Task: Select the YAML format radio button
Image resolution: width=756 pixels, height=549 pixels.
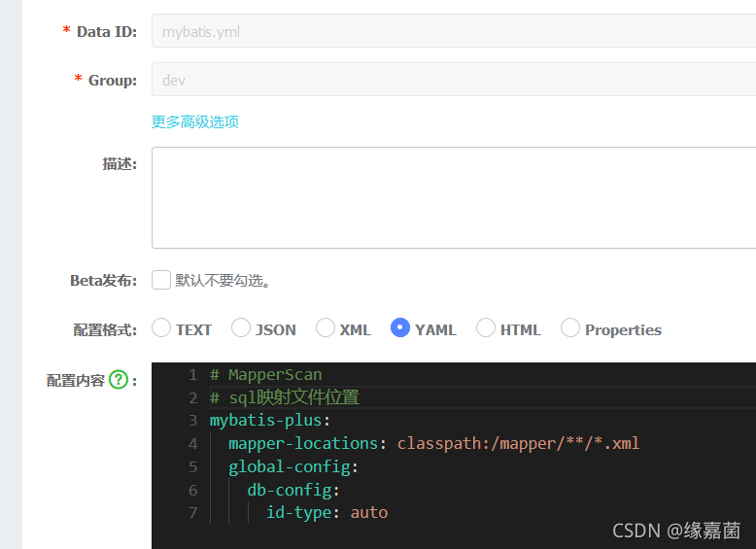Action: click(x=400, y=327)
